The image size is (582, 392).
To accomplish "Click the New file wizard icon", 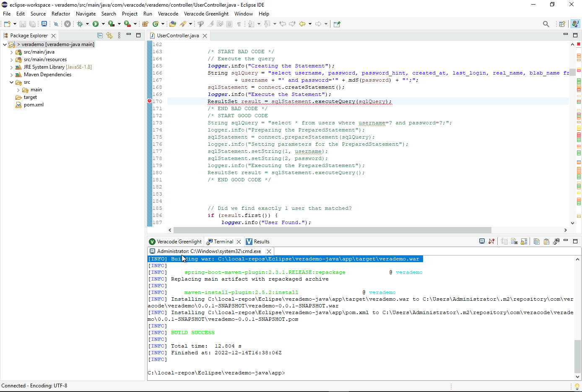I will (x=7, y=24).
